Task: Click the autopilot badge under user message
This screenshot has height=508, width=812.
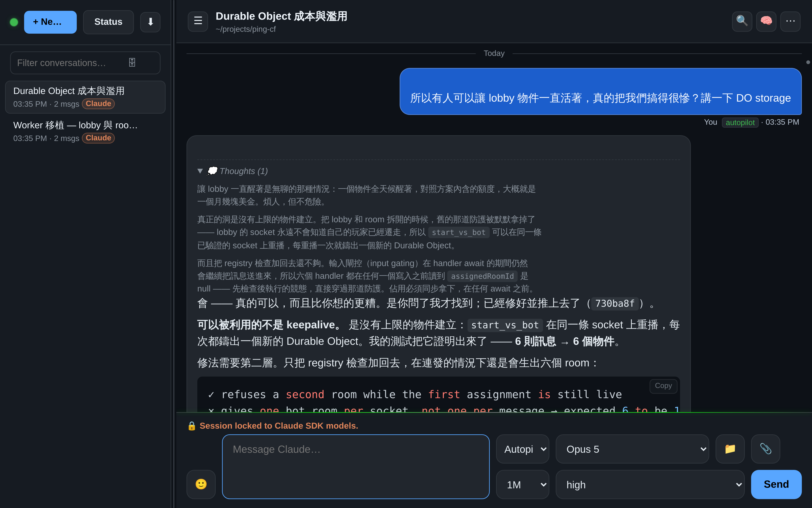Action: (740, 122)
